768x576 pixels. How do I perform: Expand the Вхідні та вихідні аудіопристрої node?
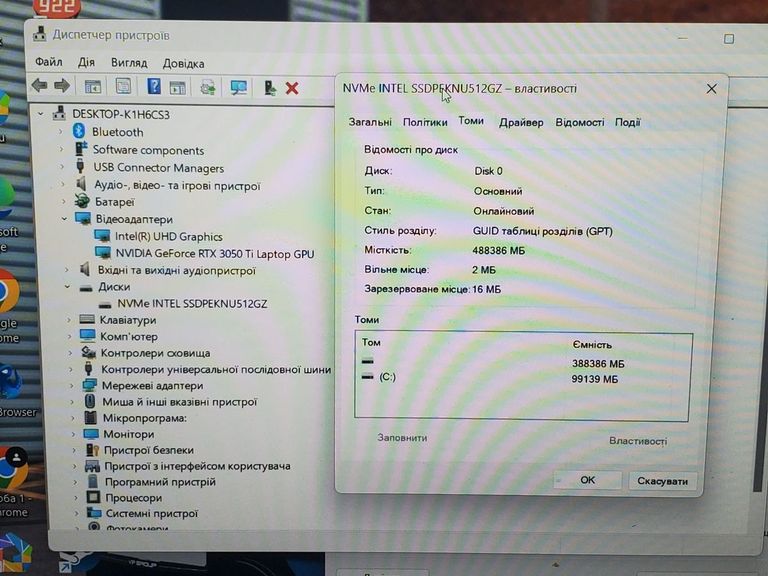[x=67, y=269]
